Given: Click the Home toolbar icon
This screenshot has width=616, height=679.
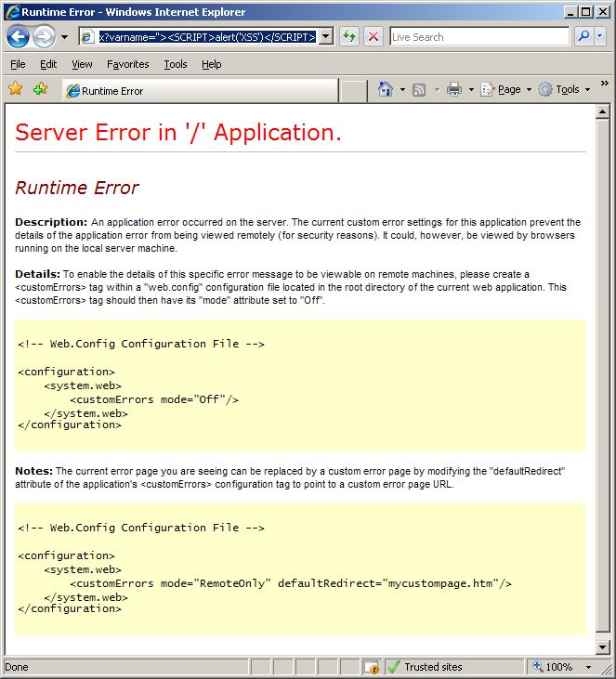Looking at the screenshot, I should tap(385, 90).
